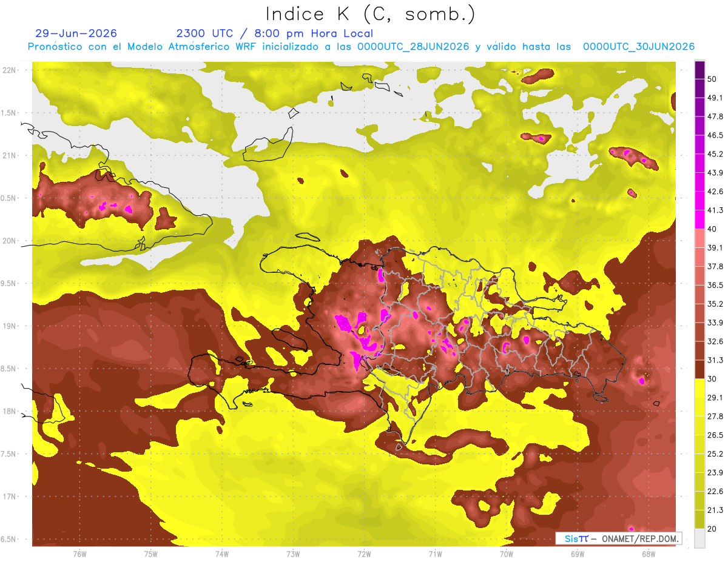Click the "71W" longitude axis label

coord(435,554)
